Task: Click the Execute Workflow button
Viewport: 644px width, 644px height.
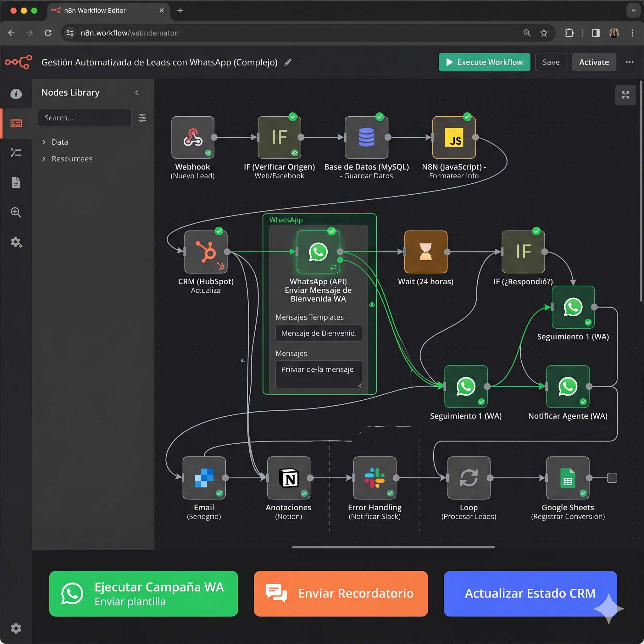Action: [484, 62]
